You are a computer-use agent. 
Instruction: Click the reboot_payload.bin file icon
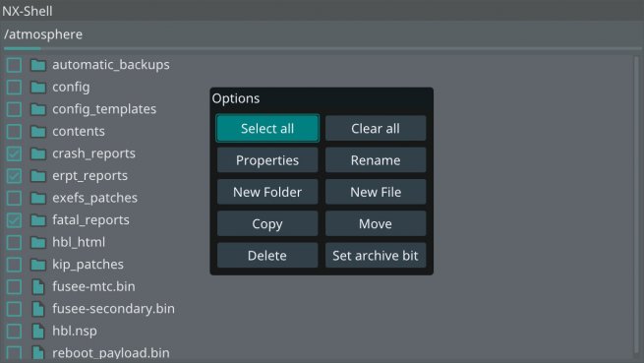point(38,353)
